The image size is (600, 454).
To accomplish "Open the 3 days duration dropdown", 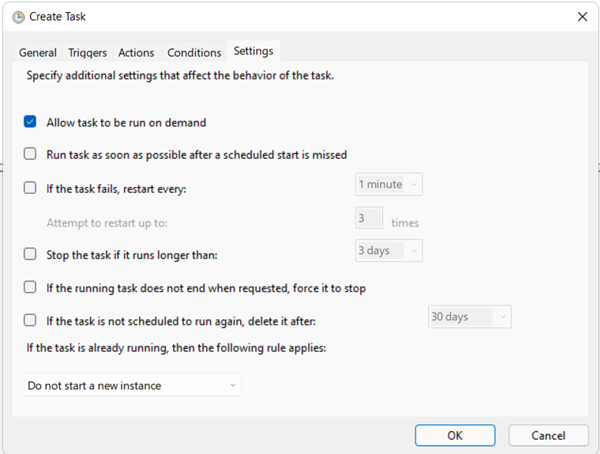I will click(x=389, y=251).
